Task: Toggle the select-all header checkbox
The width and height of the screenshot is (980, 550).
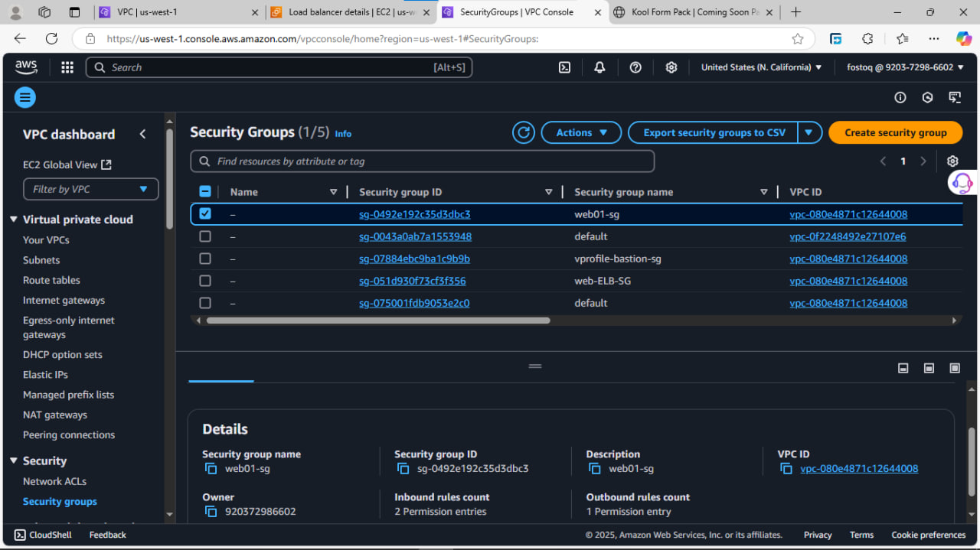Action: coord(205,192)
